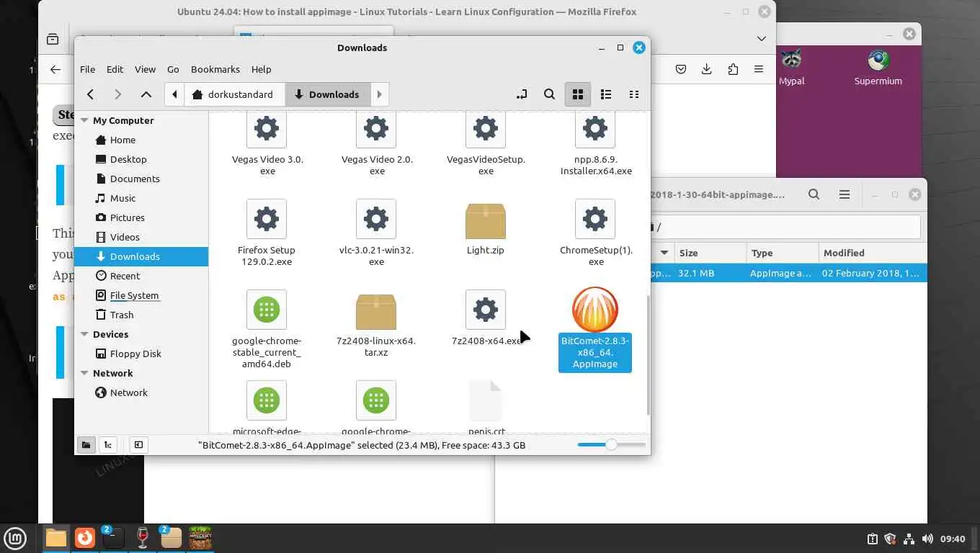Open Home in the sidebar
Viewport: 980px width, 553px height.
point(141,140)
